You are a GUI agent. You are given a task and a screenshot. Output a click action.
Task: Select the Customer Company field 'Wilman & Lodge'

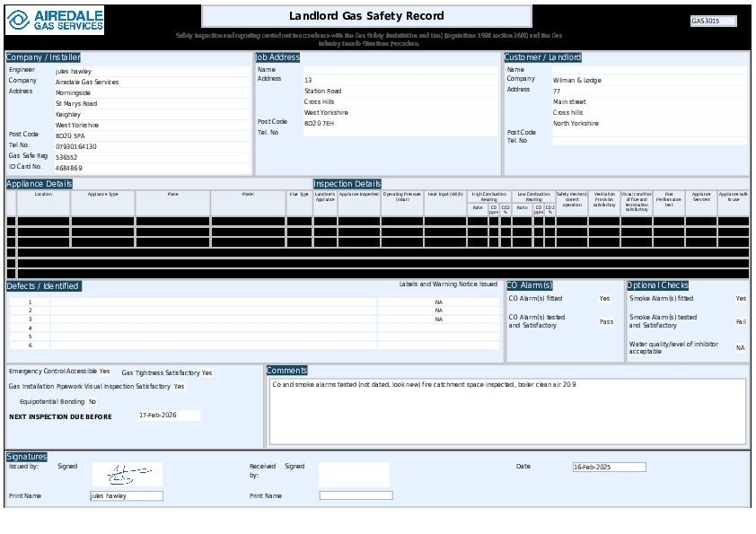(647, 80)
